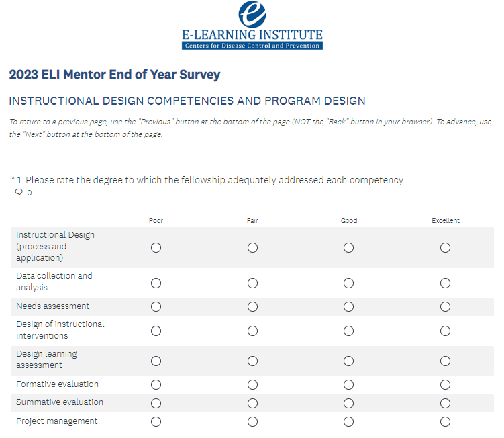Mark Summative evaluation as Fair
This screenshot has width=504, height=438.
[x=252, y=403]
